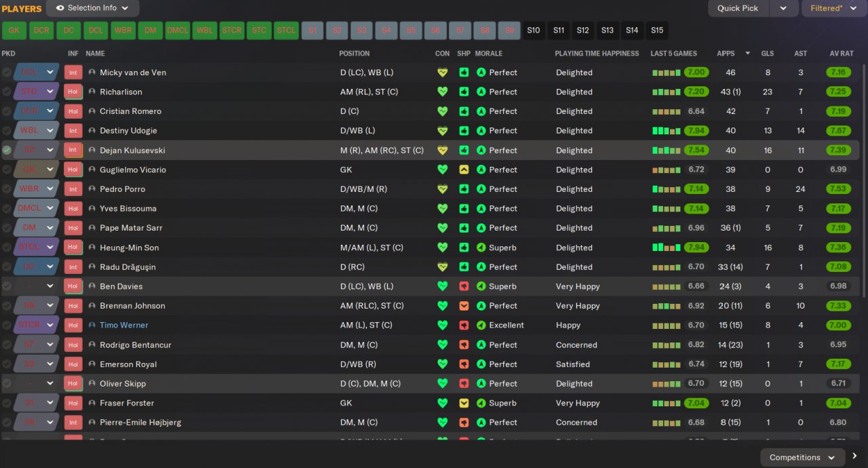Click the match sharpness icon for Guglielmo Vicario

point(464,170)
